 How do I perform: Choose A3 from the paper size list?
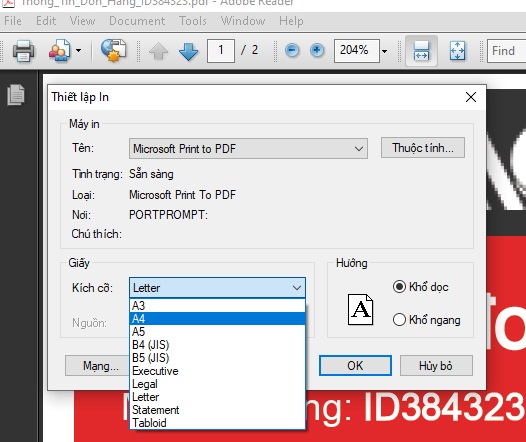coord(217,306)
